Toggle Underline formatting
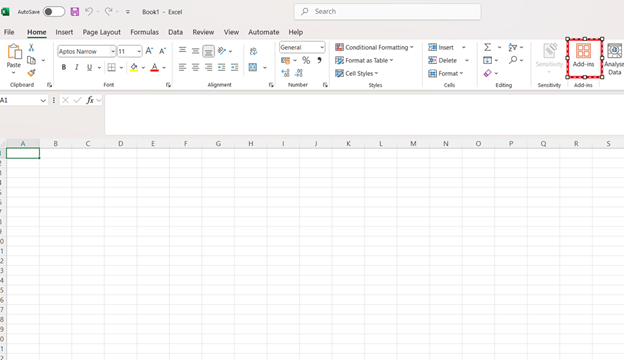 (90, 67)
